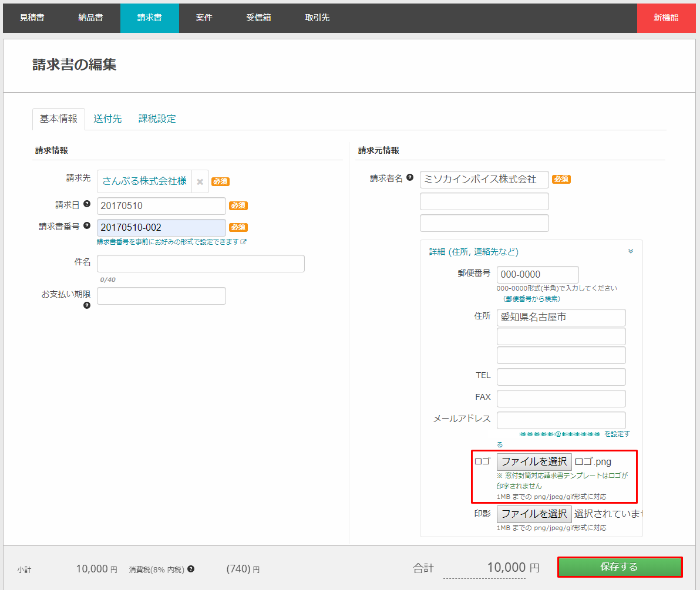
Task: Click the green 保存する button
Action: click(x=620, y=567)
